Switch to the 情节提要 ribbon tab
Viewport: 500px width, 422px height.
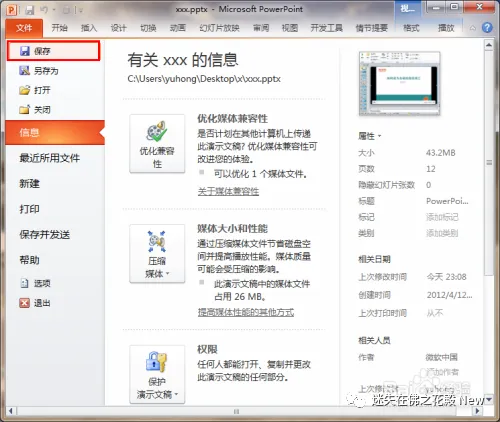[x=372, y=28]
